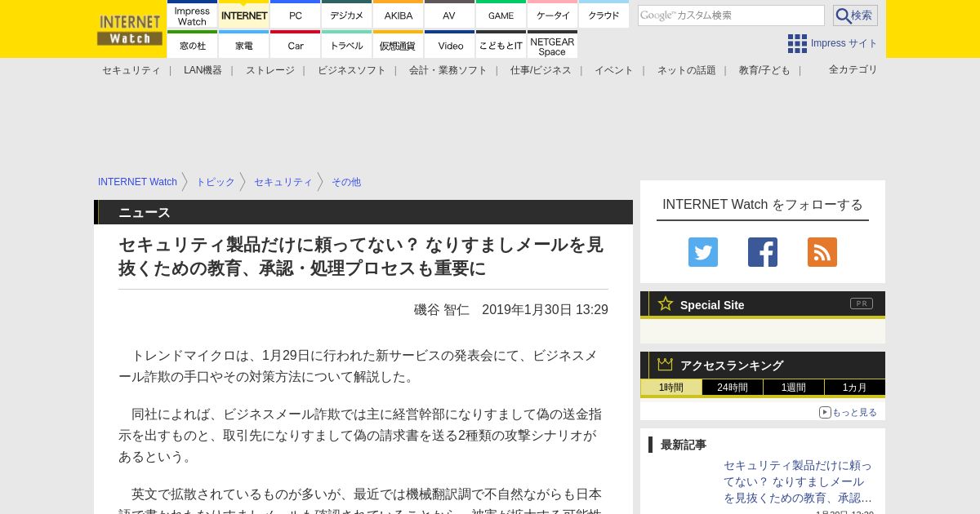The height and width of the screenshot is (514, 980).
Task: Click the ニュース section label
Action: (x=145, y=212)
